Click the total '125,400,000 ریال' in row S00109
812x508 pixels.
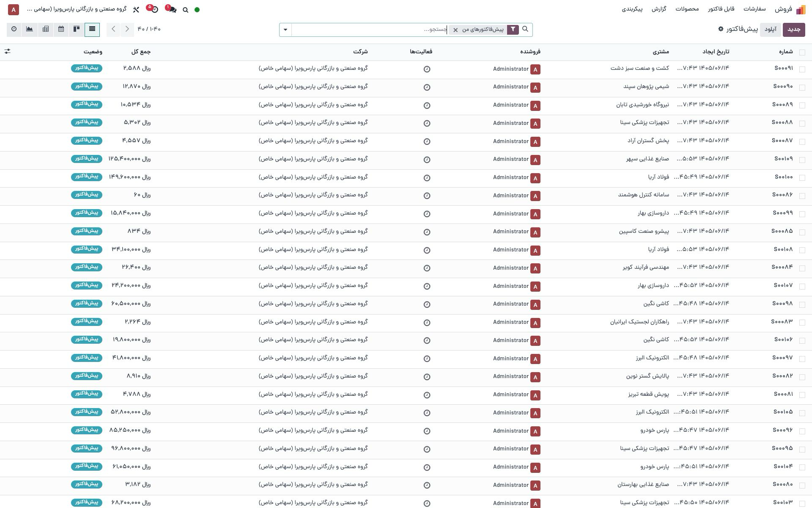tap(129, 159)
